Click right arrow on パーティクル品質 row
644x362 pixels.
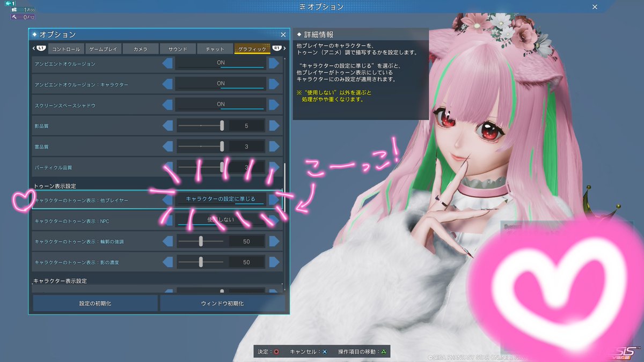click(x=275, y=167)
